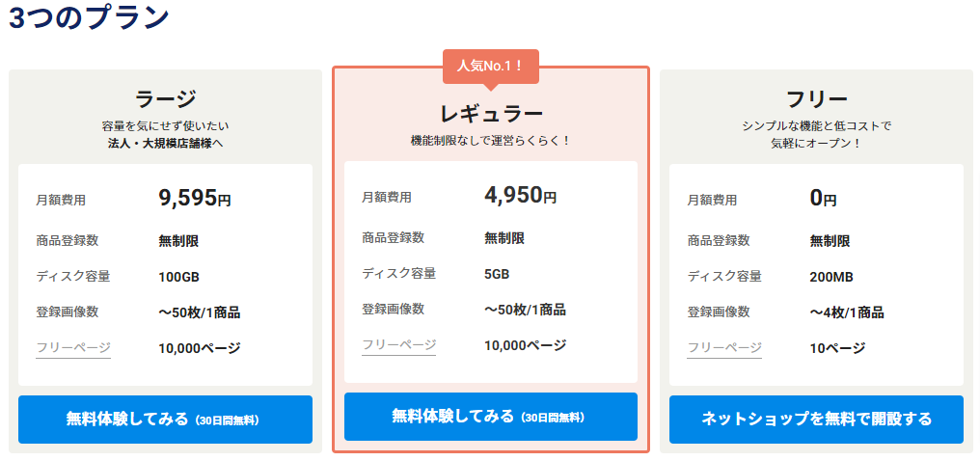This screenshot has height=461, width=980.
Task: Click the 9,595円 monthly price
Action: point(195,199)
